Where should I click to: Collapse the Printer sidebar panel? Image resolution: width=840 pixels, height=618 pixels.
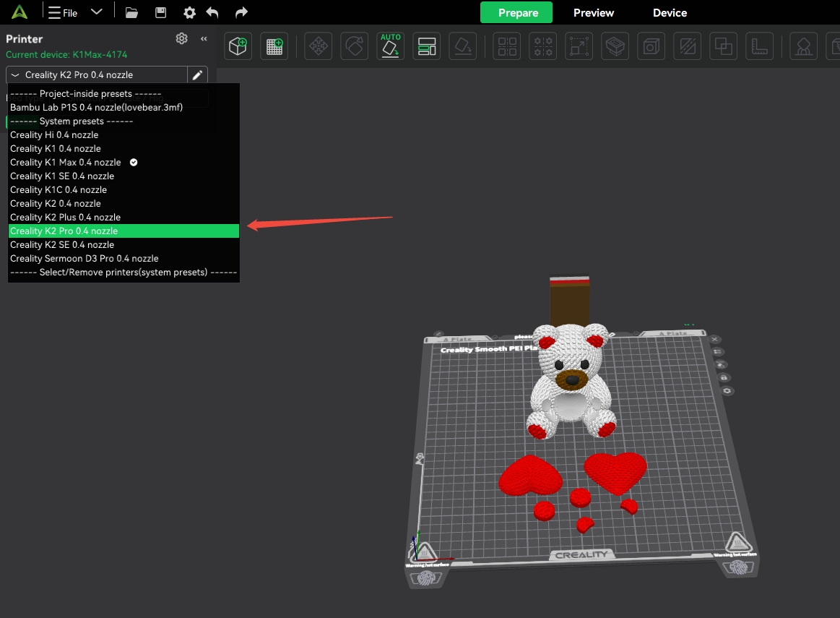pyautogui.click(x=204, y=38)
